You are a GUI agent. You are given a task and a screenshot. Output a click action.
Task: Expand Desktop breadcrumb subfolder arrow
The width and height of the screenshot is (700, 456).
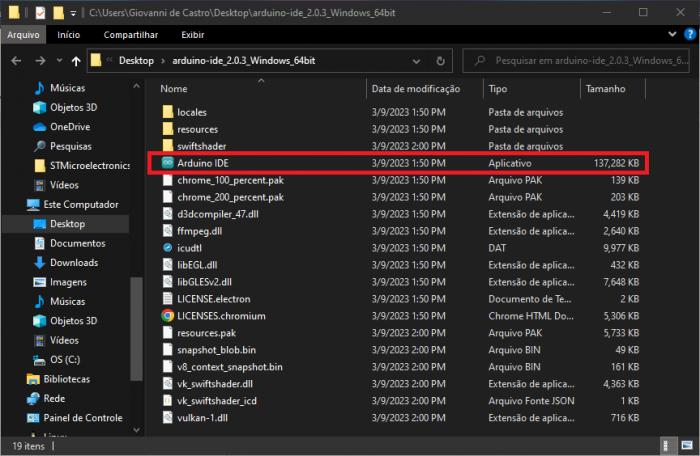(163, 61)
